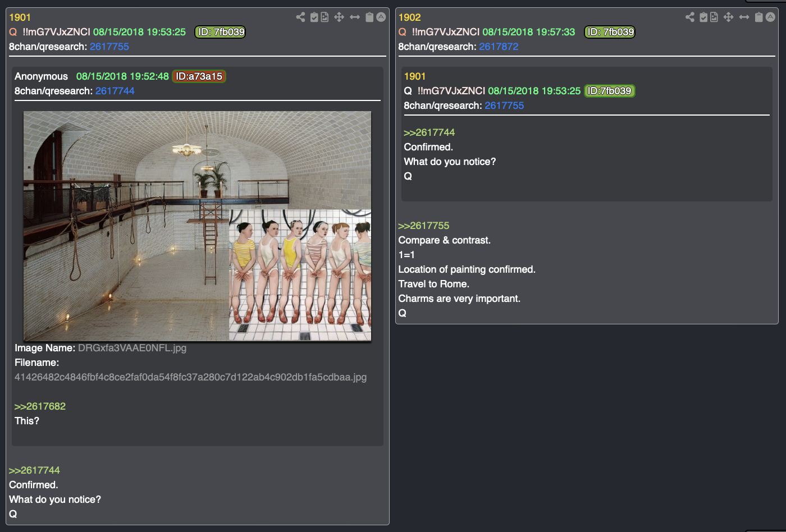
Task: Click the text 'Compare & contrast.'
Action: point(445,240)
